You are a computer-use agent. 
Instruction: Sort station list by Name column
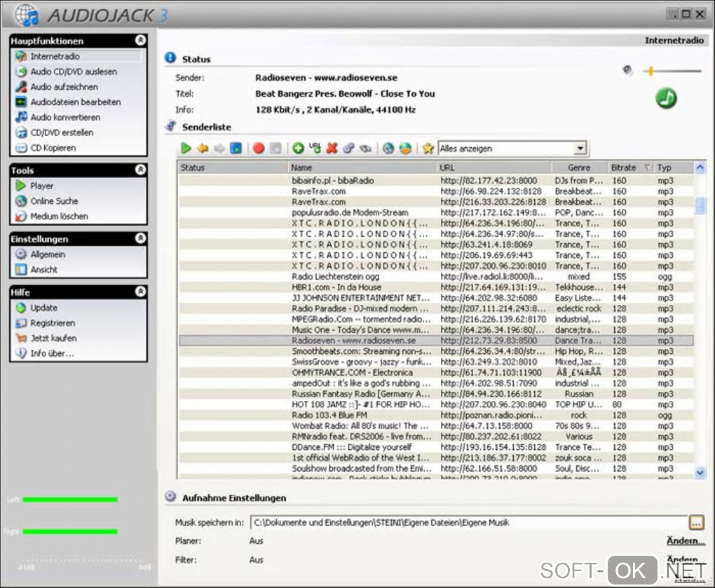pyautogui.click(x=362, y=167)
